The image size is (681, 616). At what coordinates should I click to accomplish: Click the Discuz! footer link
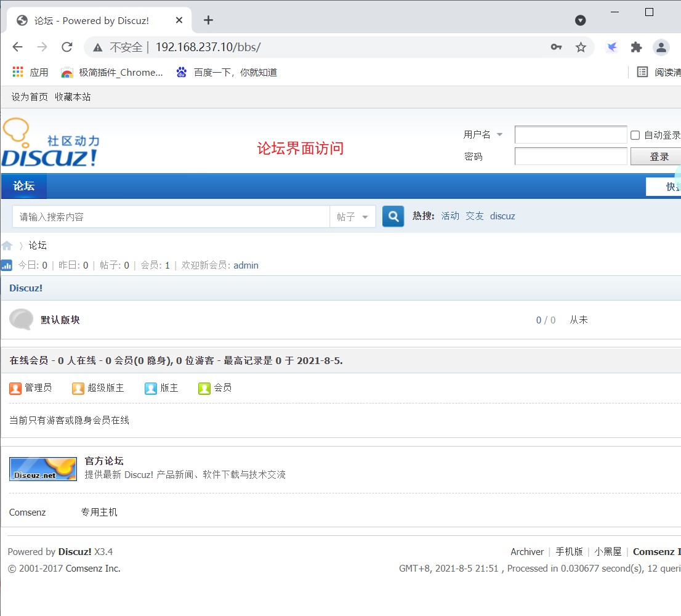pyautogui.click(x=75, y=552)
